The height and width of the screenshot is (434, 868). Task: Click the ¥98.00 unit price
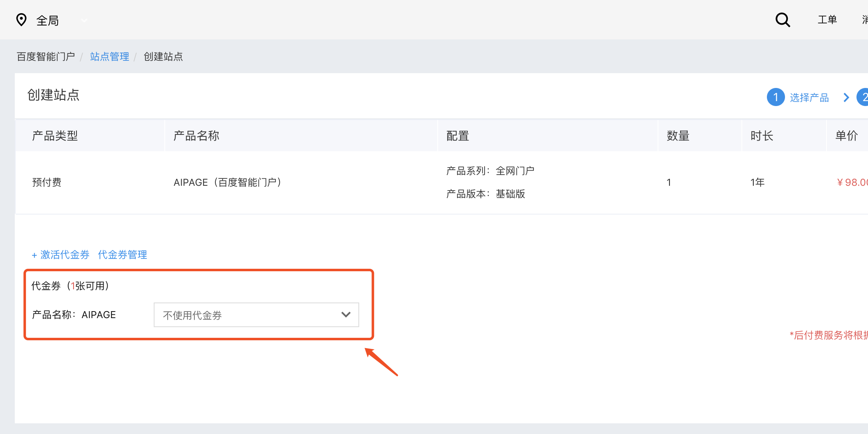point(852,182)
